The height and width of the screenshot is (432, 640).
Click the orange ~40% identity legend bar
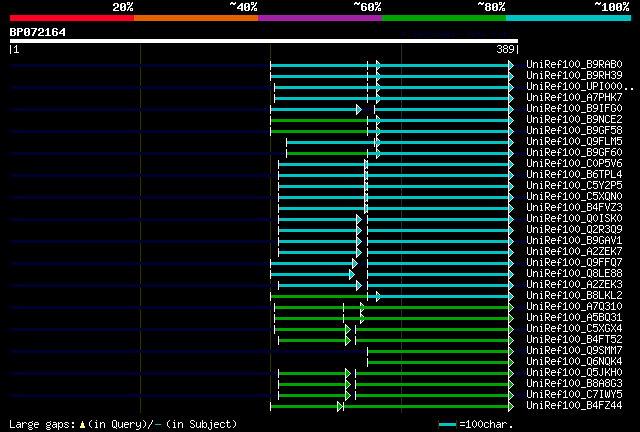196,18
